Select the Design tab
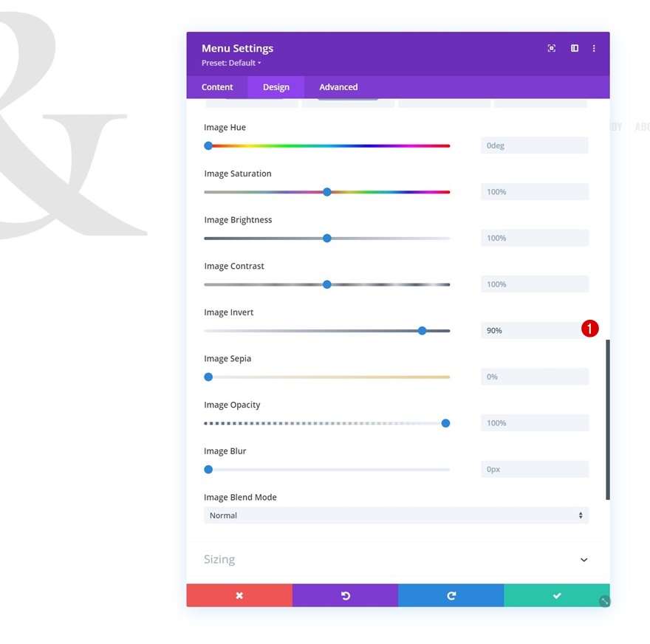The width and height of the screenshot is (650, 644). [x=276, y=87]
